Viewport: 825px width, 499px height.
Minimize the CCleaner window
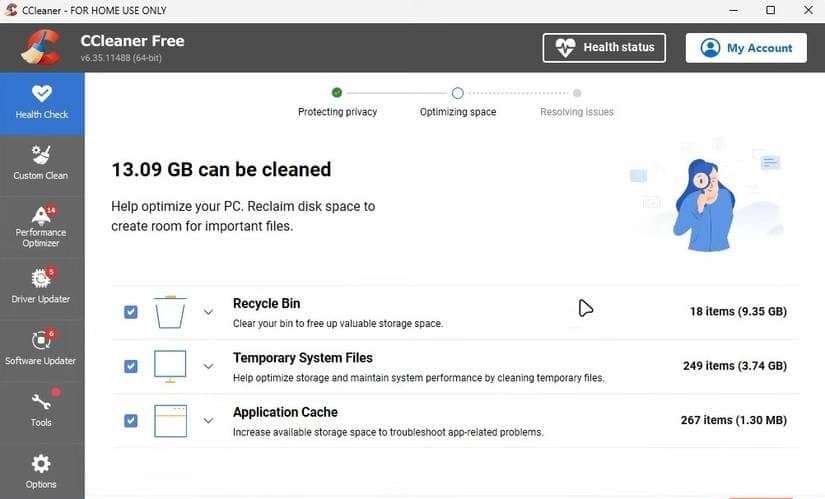(x=733, y=10)
